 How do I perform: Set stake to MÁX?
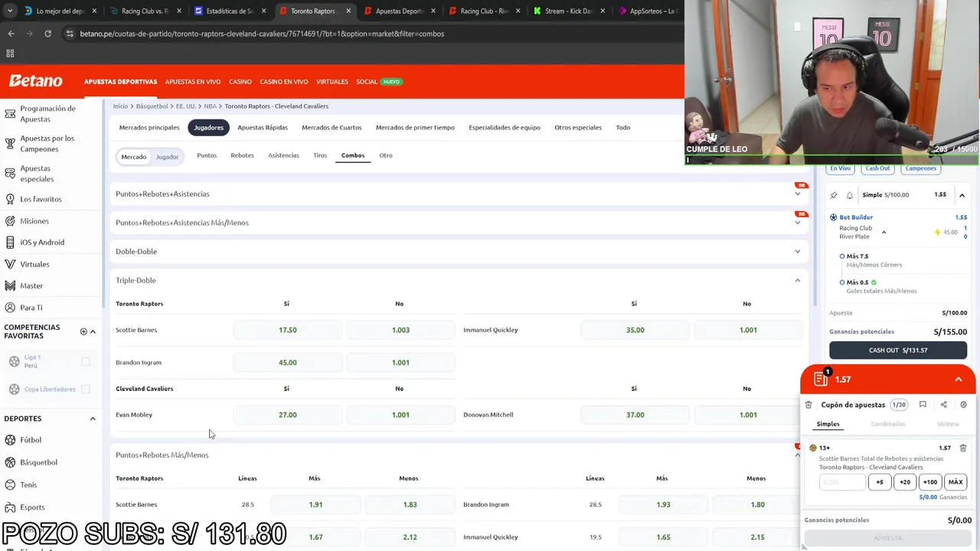click(x=955, y=482)
